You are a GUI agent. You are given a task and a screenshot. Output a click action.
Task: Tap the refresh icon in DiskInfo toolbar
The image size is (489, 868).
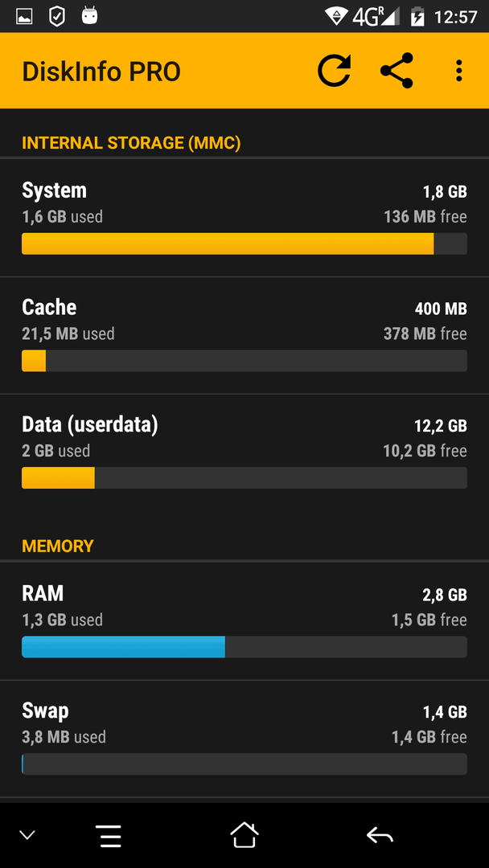(x=334, y=71)
